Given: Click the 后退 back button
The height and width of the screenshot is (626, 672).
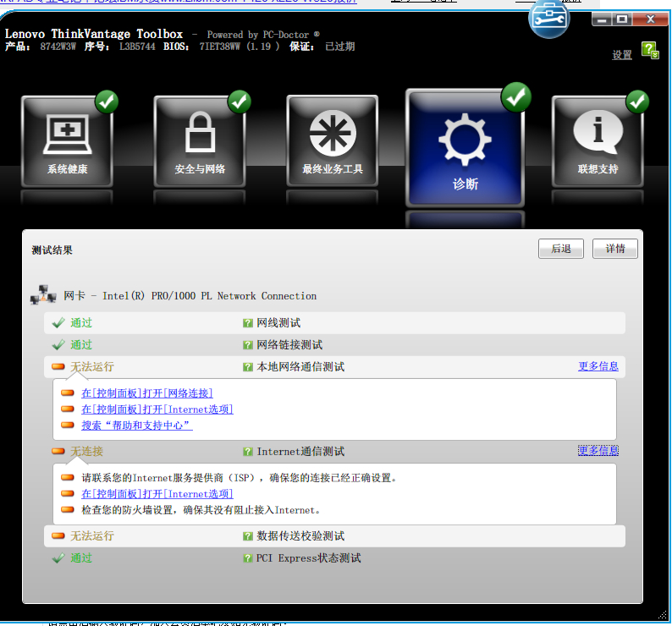Looking at the screenshot, I should (x=561, y=249).
